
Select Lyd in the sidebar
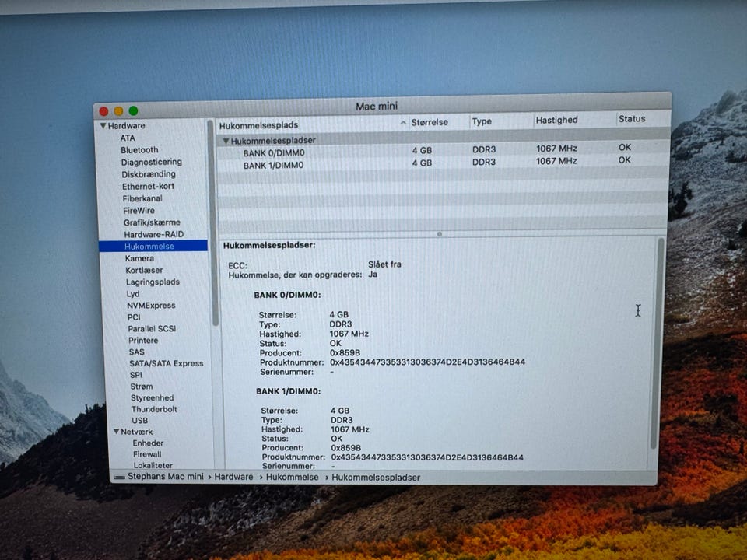133,294
